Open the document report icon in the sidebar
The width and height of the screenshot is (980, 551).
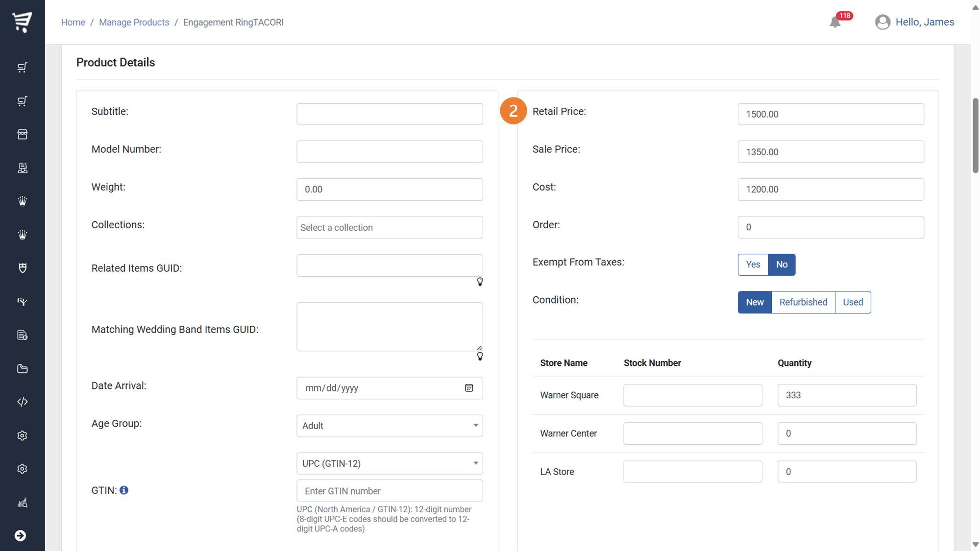(x=22, y=335)
